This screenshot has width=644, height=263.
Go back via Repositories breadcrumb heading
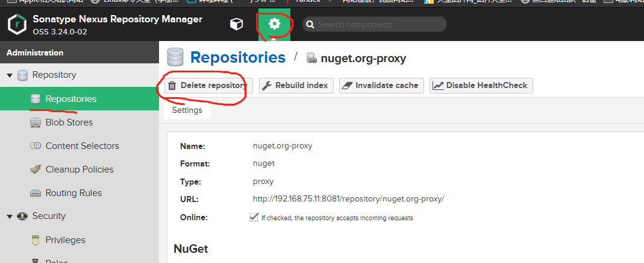(238, 57)
